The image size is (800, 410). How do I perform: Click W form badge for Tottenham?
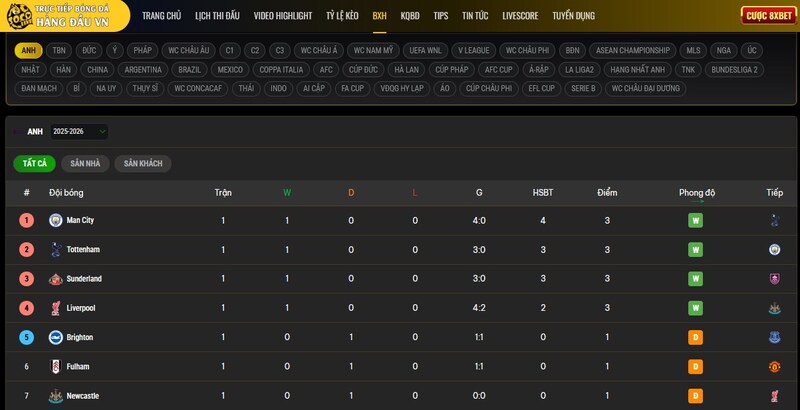[x=695, y=249]
